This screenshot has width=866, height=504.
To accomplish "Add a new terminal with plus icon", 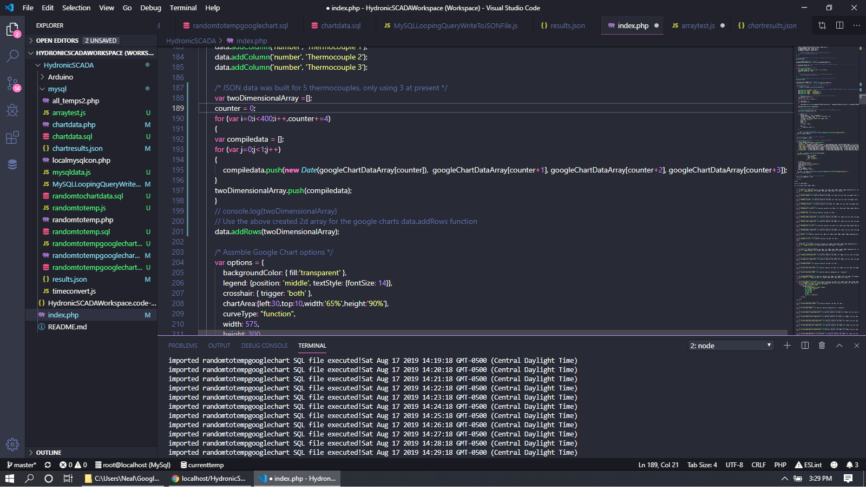I will (x=787, y=346).
